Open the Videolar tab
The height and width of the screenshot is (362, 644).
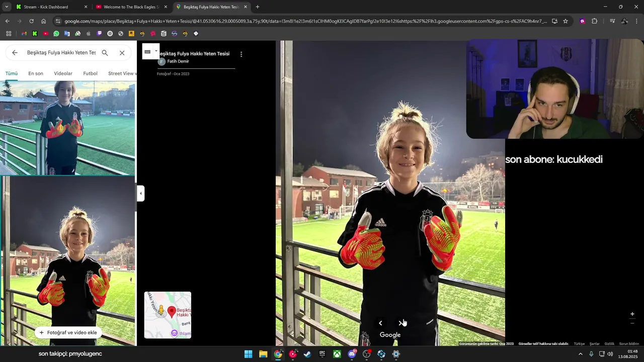point(63,73)
